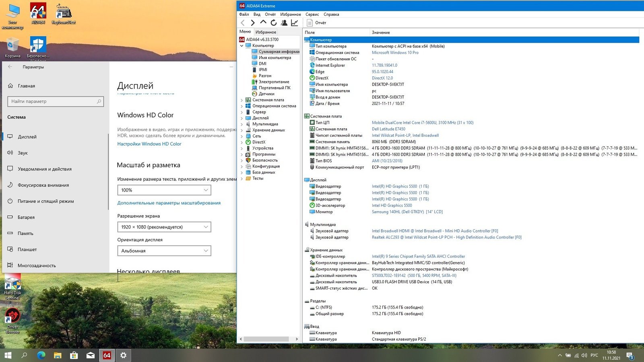Collapse the Компьютер tree node
Screen dimensions: 644x362
pos(242,45)
